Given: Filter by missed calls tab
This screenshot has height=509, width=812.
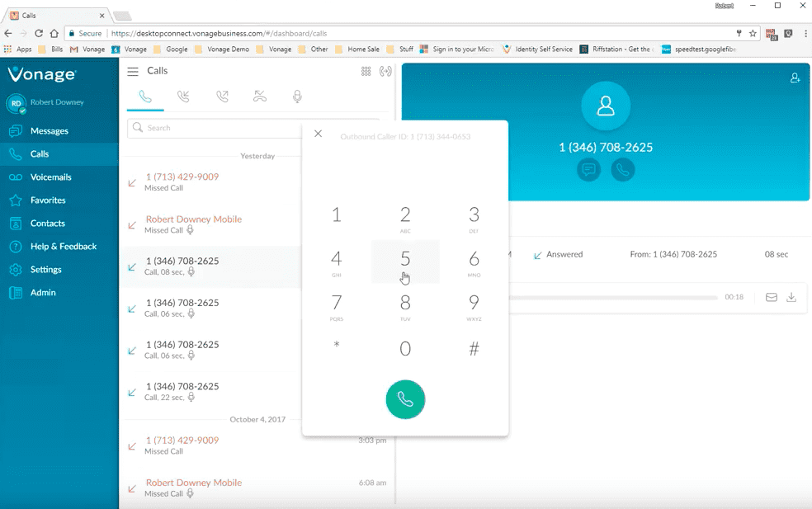Looking at the screenshot, I should (x=260, y=97).
